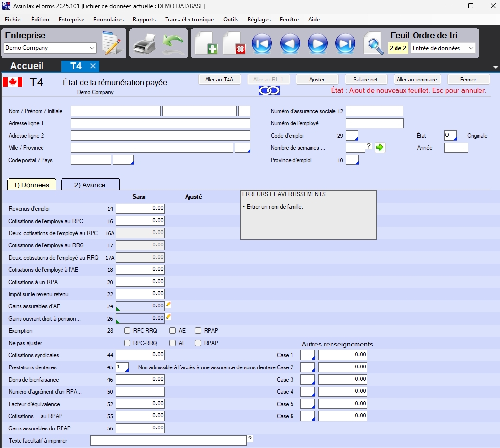Open the État status dropdown
Viewport: 500px width, 448px height.
click(x=450, y=135)
